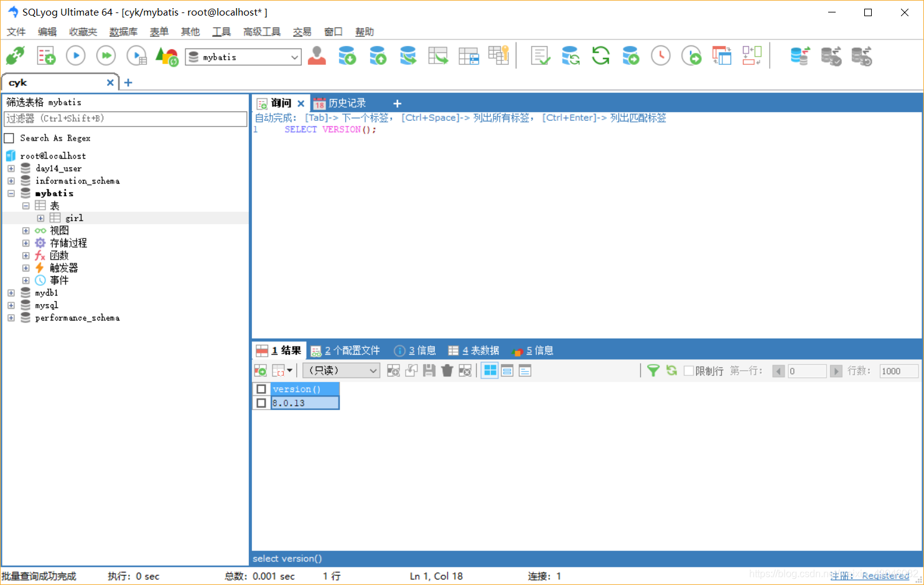Expand the information_schema database node
924x585 pixels.
(x=11, y=181)
